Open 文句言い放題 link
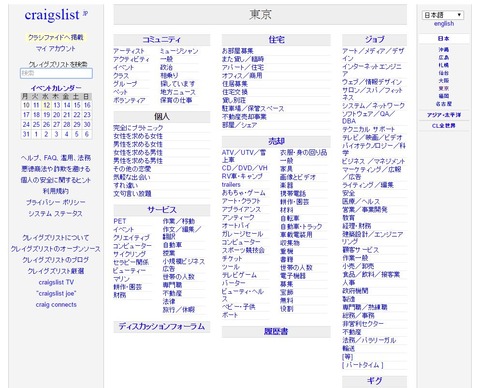Viewport: 480px width, 388px height. pyautogui.click(x=132, y=194)
